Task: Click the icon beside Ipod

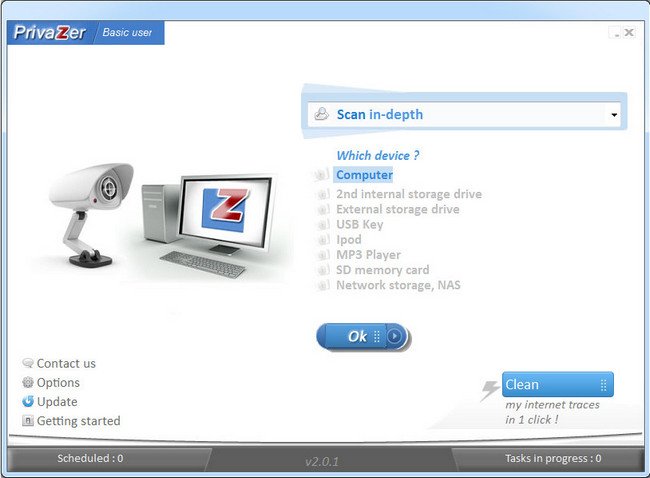Action: tap(323, 240)
